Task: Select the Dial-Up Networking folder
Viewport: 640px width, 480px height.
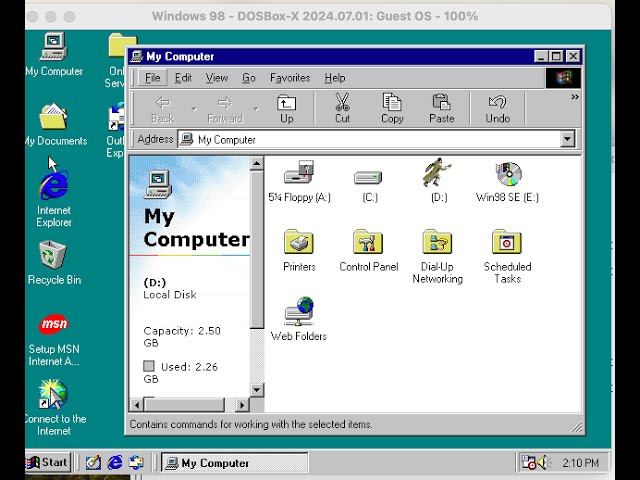Action: click(x=438, y=256)
